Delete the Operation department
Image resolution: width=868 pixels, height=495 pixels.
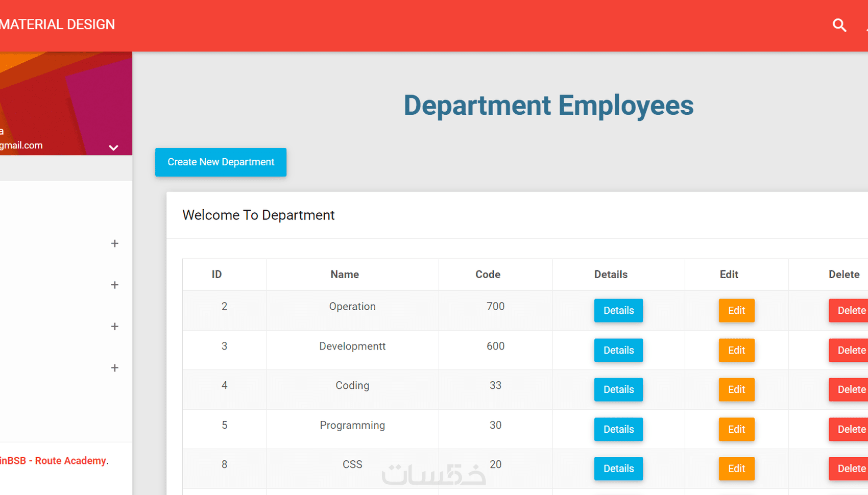(849, 310)
